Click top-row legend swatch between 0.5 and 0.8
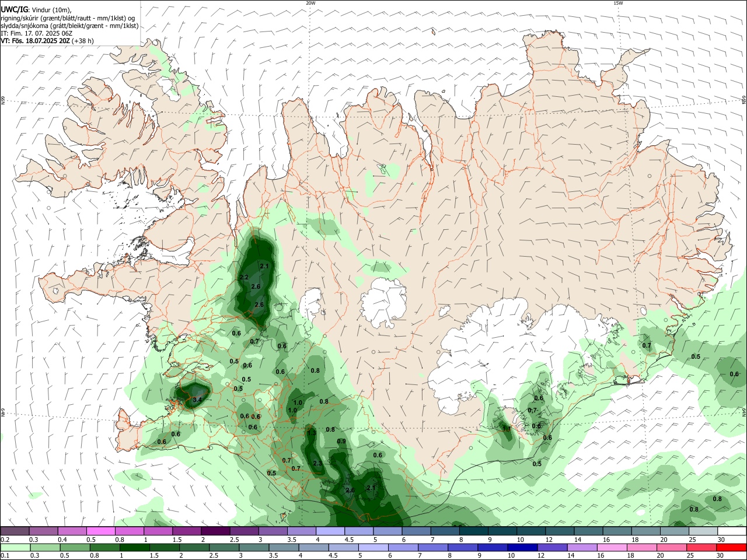This screenshot has width=747, height=560. tap(100, 531)
